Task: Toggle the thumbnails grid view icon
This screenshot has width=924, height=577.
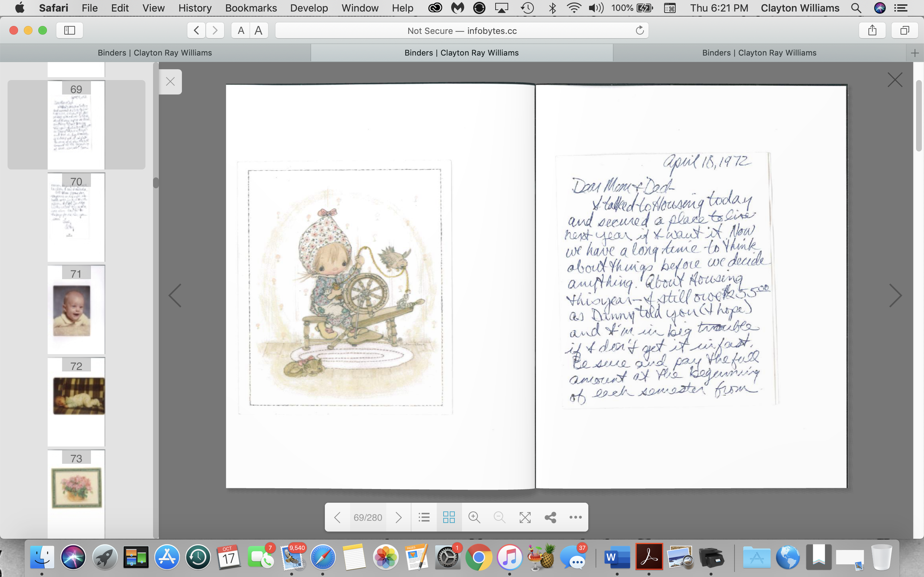Action: click(449, 517)
